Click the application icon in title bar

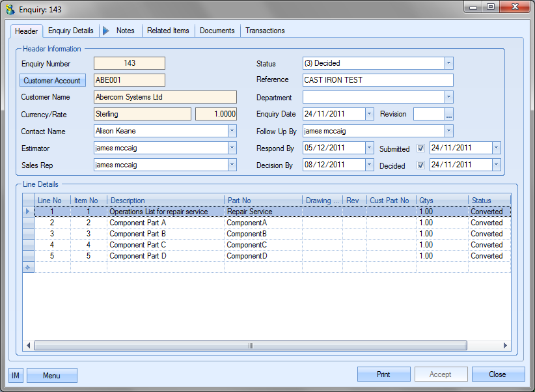(x=10, y=8)
